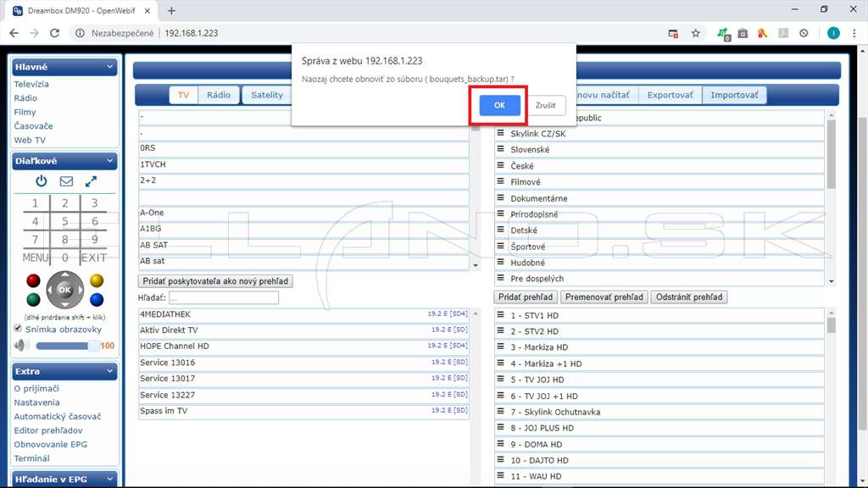Cancel the restore with Zrušiť button
Screen dimensions: 868x488
[x=545, y=105]
